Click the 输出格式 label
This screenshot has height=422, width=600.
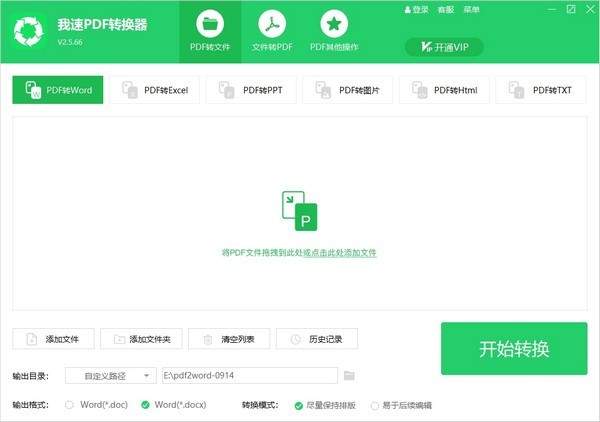click(31, 405)
